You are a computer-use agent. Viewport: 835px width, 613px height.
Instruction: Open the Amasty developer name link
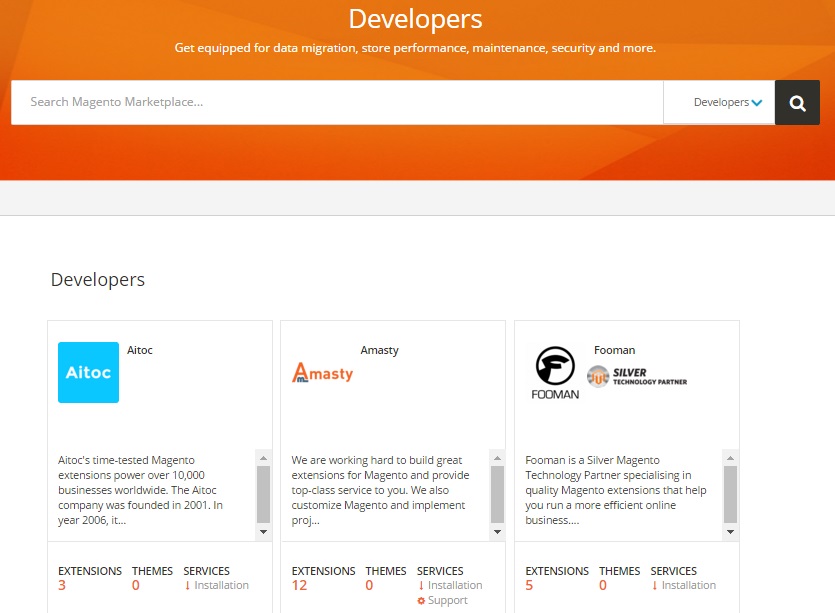tap(379, 350)
